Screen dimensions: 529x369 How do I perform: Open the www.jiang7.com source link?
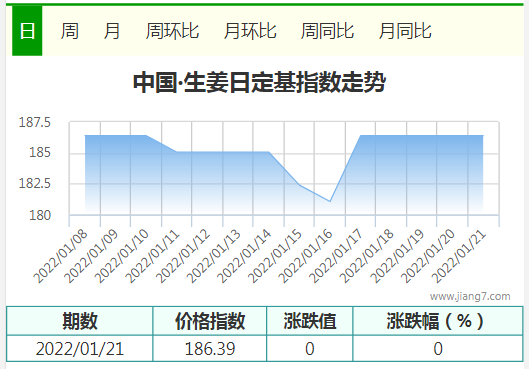(x=470, y=296)
